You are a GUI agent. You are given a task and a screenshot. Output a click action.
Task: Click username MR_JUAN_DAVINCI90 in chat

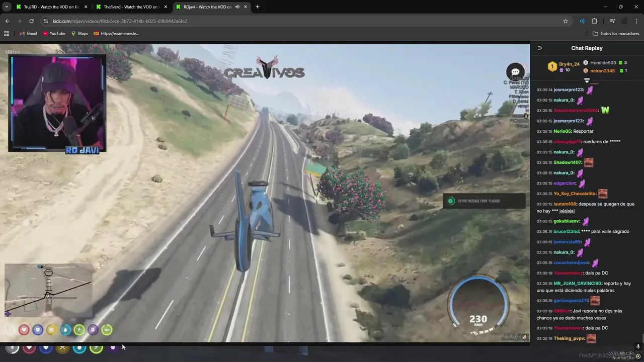(x=578, y=284)
